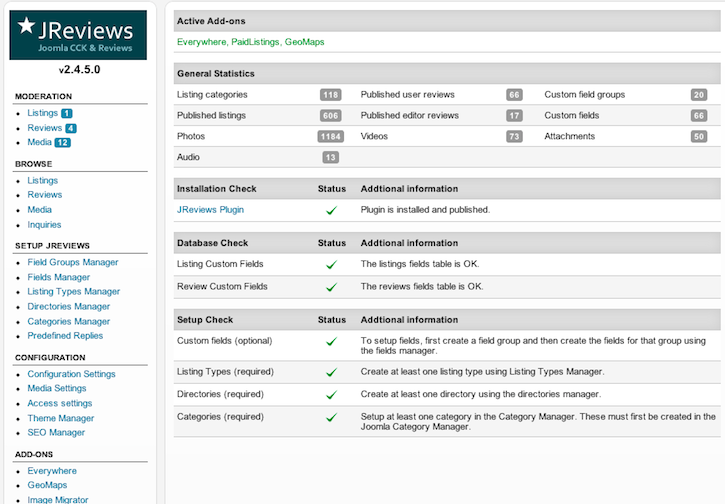Viewport: 725px width, 504px height.
Task: Click the Photos count badge 1184
Action: point(330,136)
